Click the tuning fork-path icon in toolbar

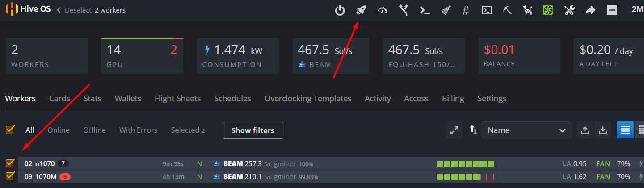click(404, 10)
